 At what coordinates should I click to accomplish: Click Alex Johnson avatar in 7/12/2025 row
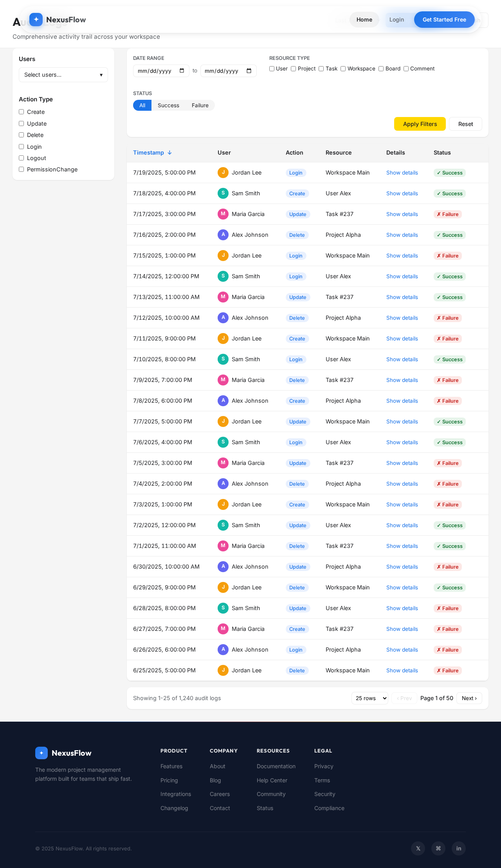click(x=223, y=318)
